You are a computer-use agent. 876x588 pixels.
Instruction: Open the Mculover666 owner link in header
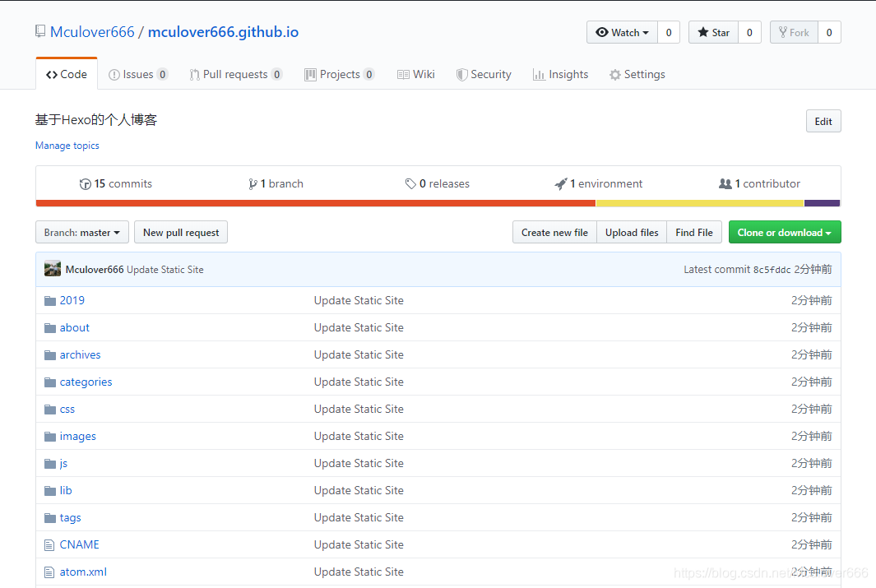coord(92,32)
